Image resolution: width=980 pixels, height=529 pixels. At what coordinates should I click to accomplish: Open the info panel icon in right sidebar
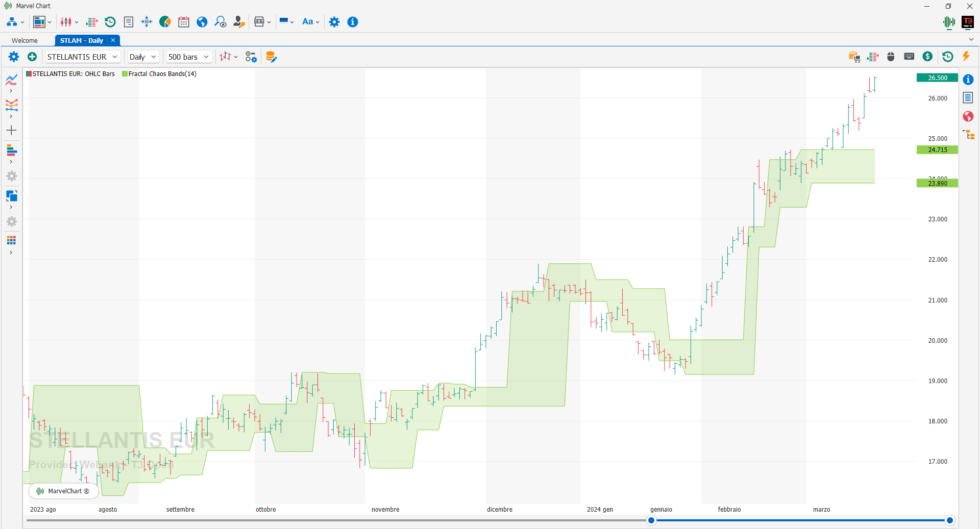[968, 80]
